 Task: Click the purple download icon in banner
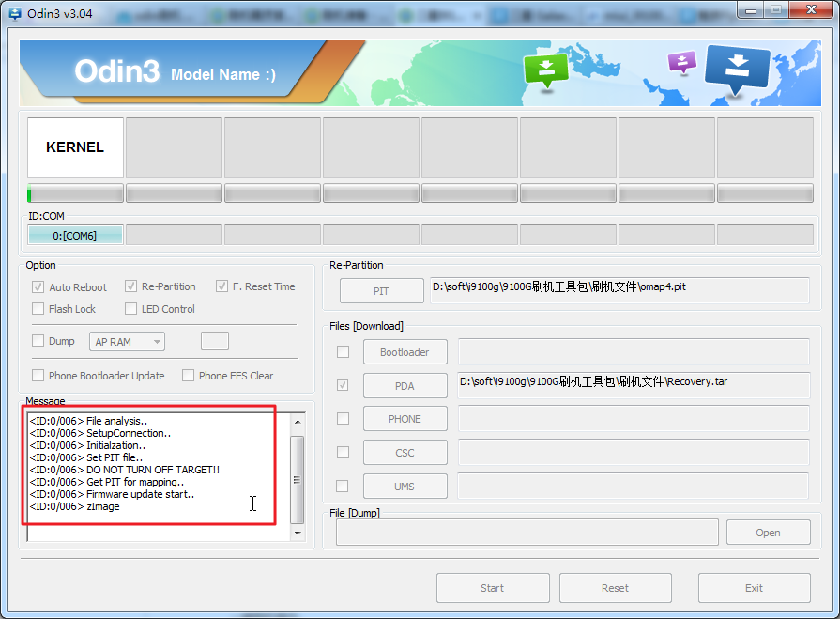click(x=682, y=62)
